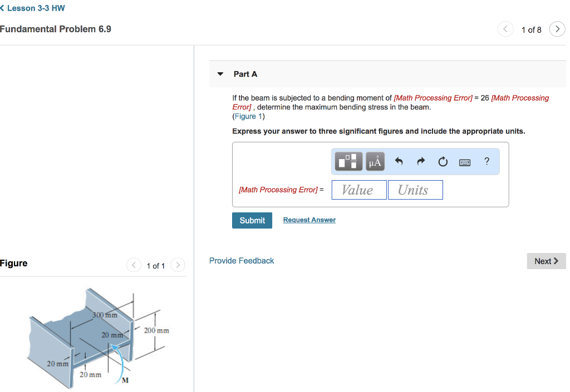This screenshot has width=570, height=392.
Task: Click the Next button
Action: click(546, 261)
